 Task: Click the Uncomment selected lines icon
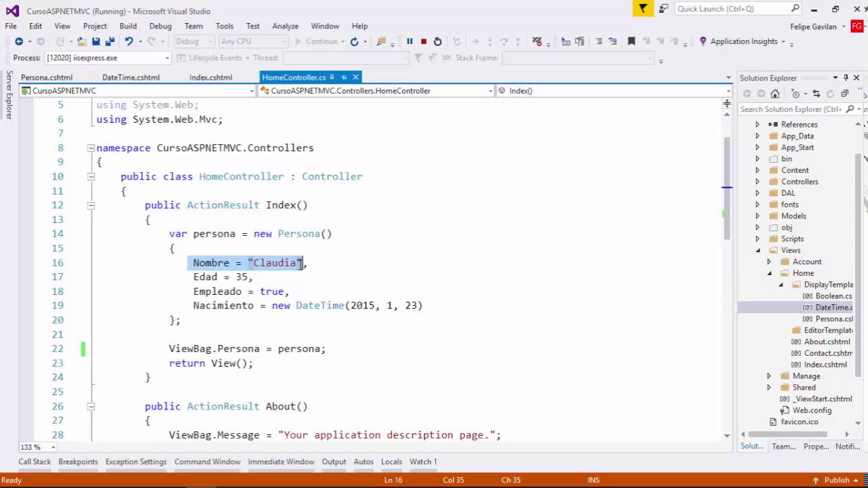pos(612,41)
